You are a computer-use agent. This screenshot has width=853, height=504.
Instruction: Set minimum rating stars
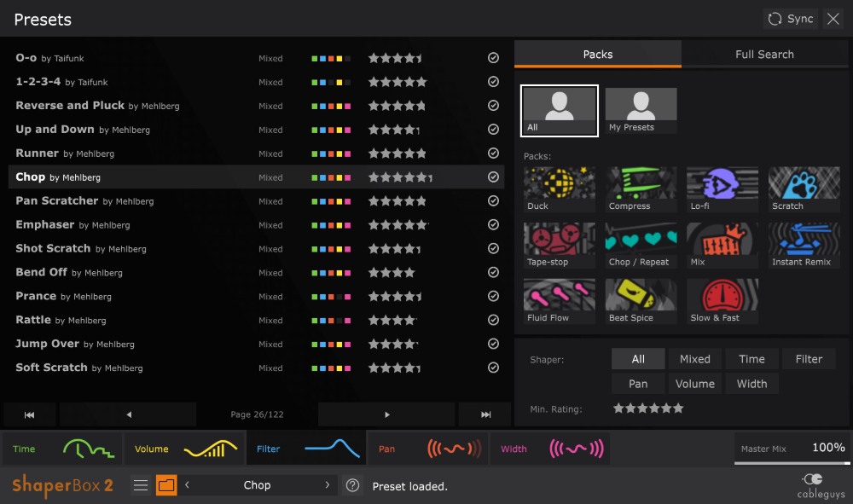coord(648,408)
